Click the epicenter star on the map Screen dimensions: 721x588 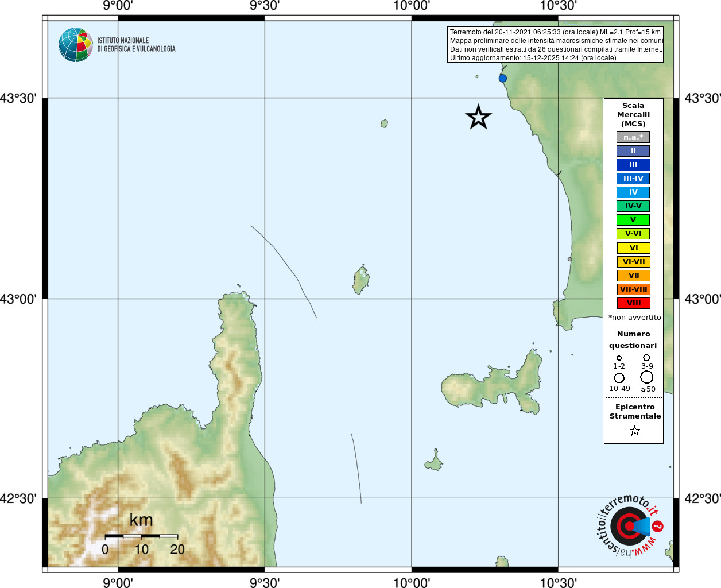click(478, 117)
